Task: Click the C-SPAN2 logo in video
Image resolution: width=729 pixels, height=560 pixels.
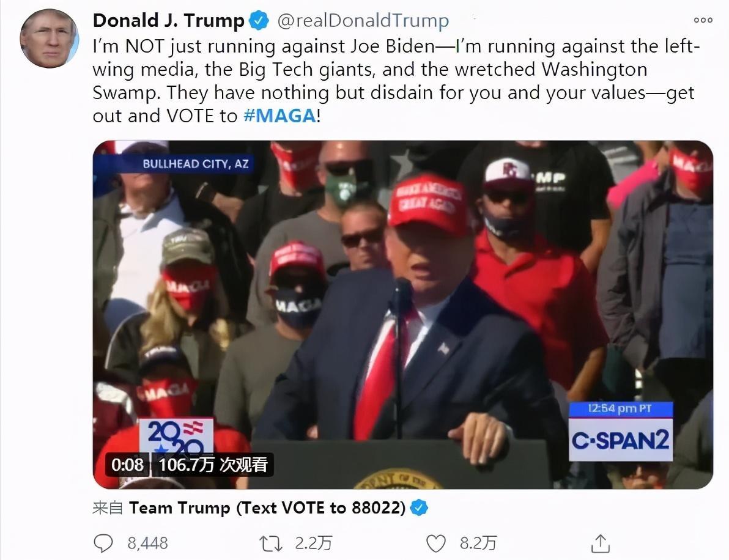Action: [621, 440]
